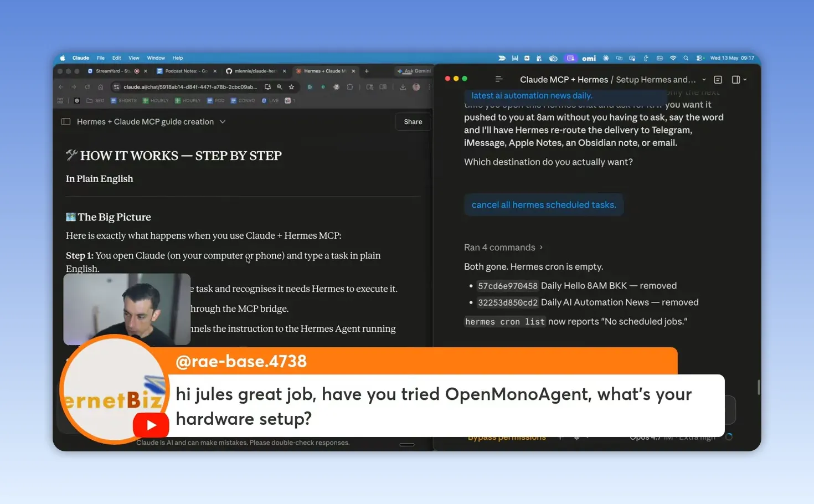Open the Edit menu
The height and width of the screenshot is (504, 814).
point(116,58)
